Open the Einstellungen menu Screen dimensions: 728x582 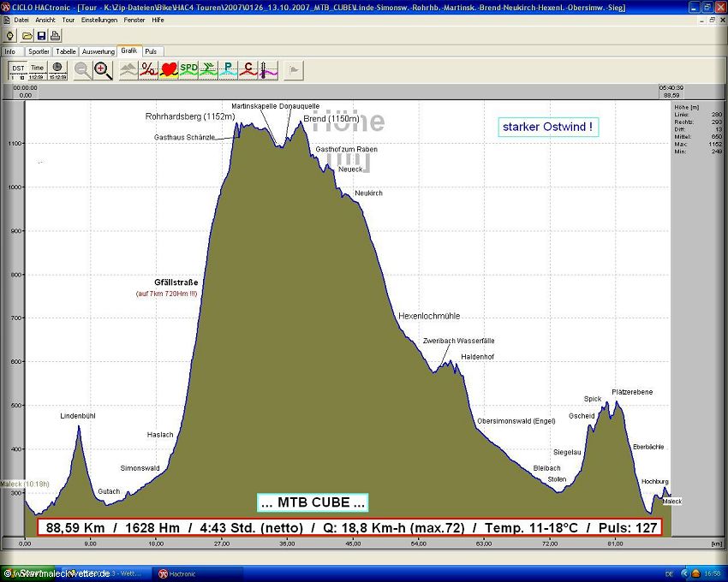pos(99,19)
